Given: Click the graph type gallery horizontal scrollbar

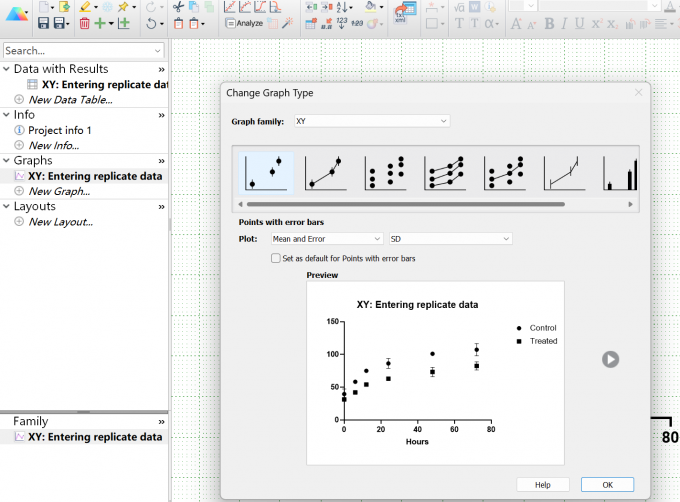Looking at the screenshot, I should tap(405, 204).
